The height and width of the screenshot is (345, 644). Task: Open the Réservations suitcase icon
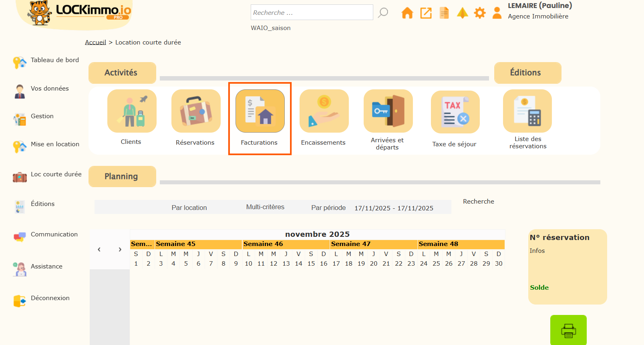tap(196, 111)
